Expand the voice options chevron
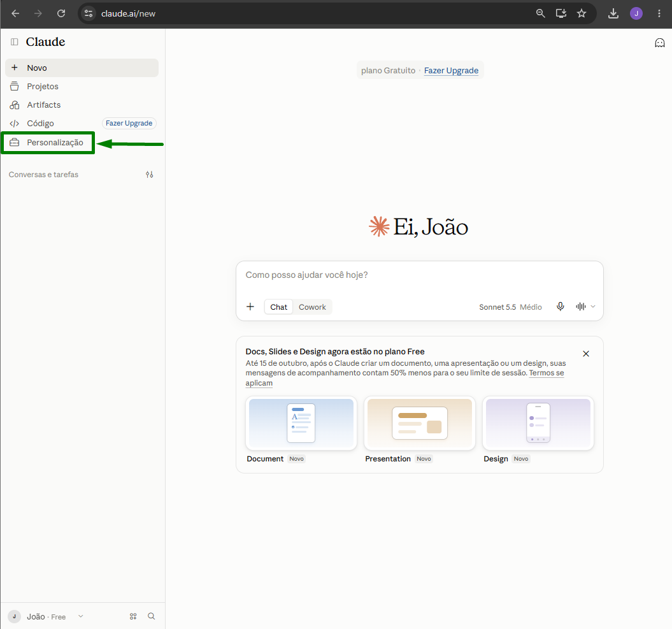 [593, 307]
